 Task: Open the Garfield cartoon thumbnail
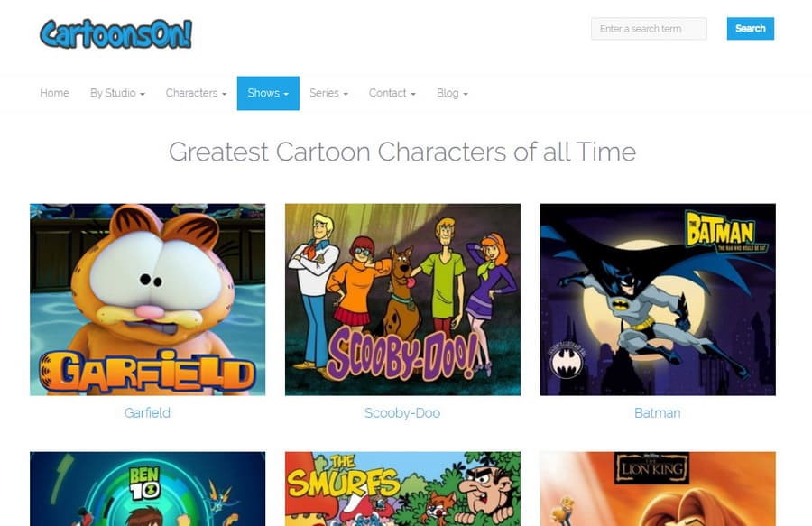148,300
